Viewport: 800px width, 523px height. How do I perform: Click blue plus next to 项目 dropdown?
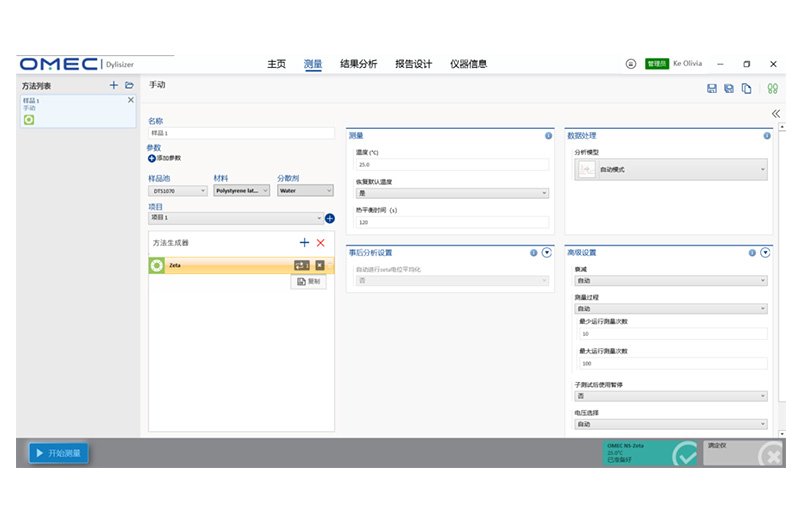(329, 218)
